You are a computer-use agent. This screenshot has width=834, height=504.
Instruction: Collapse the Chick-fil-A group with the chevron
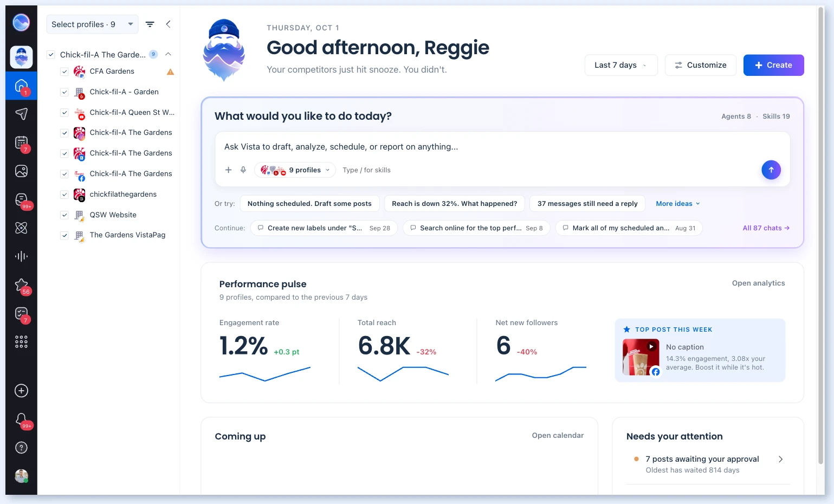coord(168,54)
